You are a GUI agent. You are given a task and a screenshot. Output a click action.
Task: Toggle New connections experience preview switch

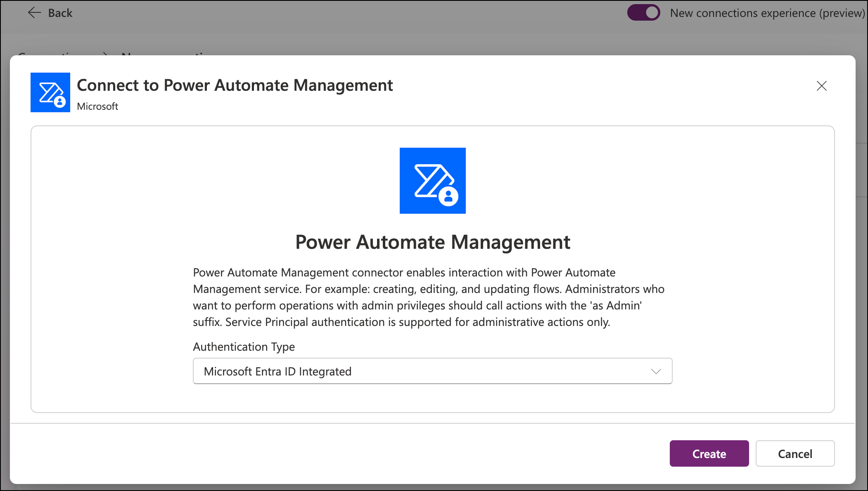pos(643,12)
